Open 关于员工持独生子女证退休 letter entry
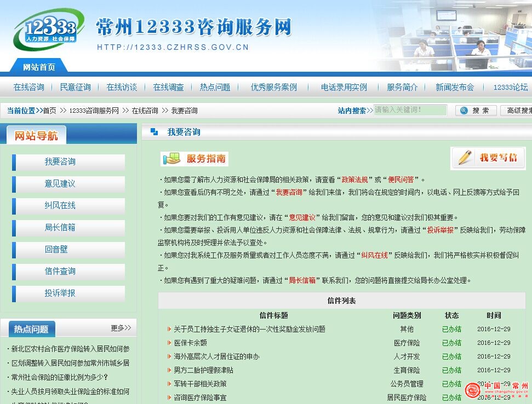 [x=249, y=329]
